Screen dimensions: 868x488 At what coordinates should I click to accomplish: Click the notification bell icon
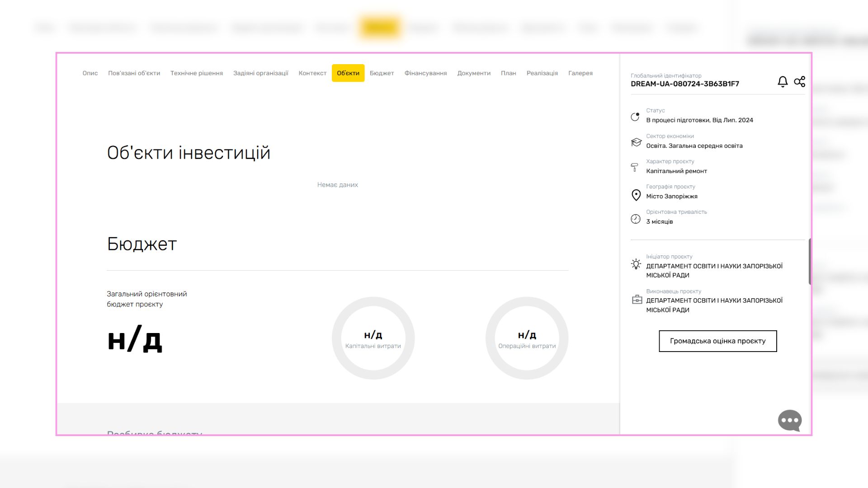tap(782, 82)
